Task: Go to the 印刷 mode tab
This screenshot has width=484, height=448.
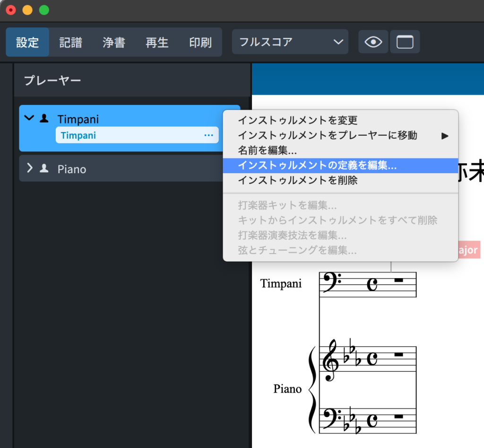Action: (x=200, y=42)
